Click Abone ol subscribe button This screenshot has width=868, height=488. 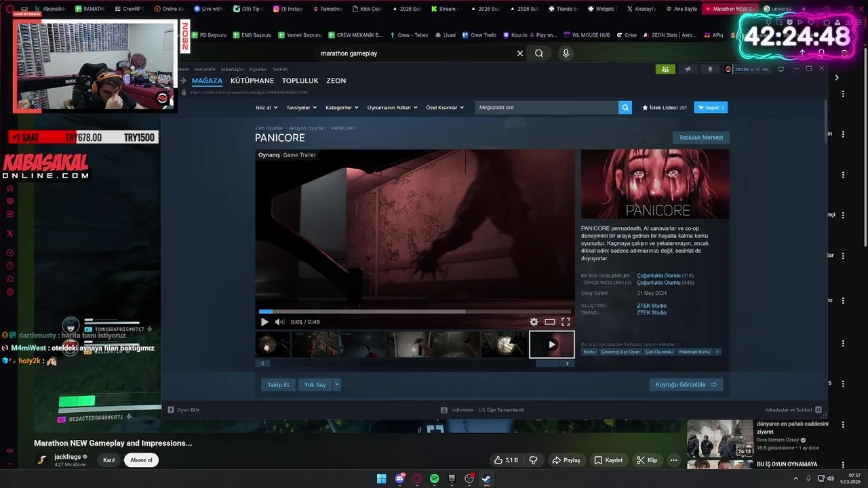(142, 460)
